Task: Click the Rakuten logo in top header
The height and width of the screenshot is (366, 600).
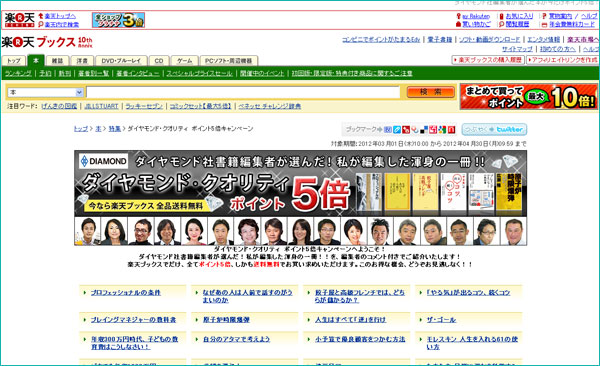Action: click(x=20, y=20)
